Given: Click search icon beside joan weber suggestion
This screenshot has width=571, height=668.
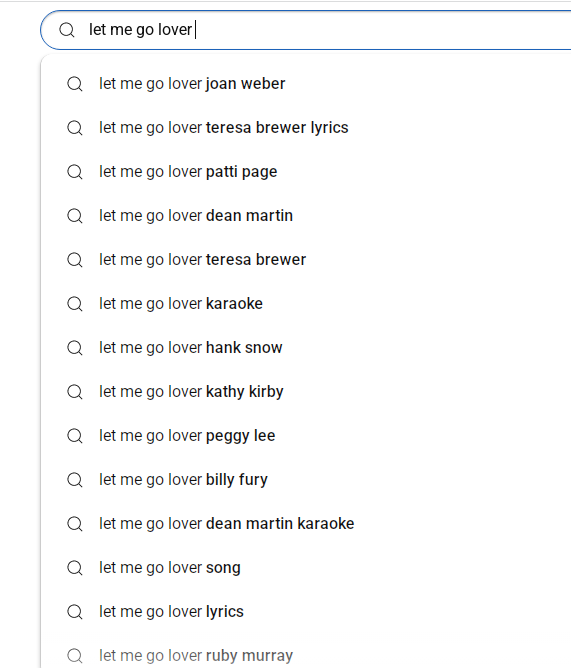Looking at the screenshot, I should [x=75, y=84].
